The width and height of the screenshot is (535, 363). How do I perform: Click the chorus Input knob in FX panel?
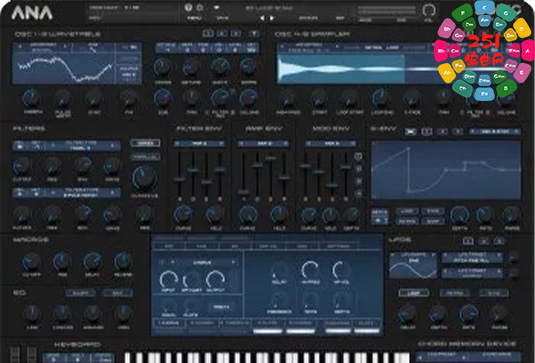click(169, 280)
